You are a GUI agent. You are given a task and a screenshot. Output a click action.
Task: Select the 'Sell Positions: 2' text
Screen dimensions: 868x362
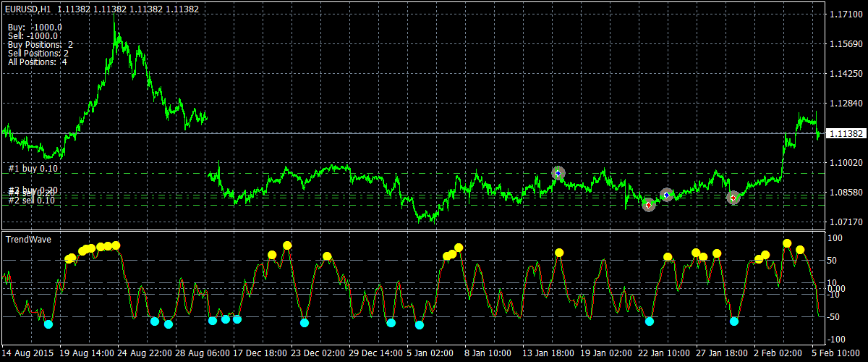(x=38, y=53)
